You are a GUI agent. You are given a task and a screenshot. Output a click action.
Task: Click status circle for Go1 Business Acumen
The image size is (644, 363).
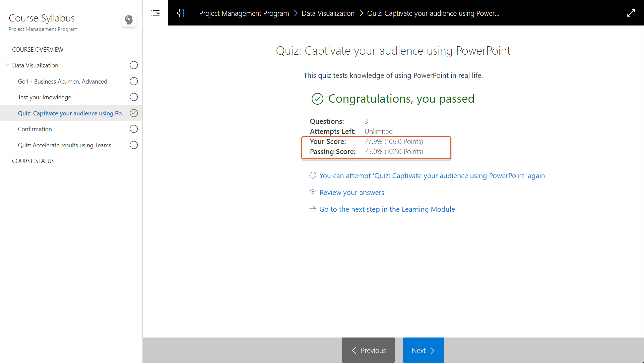(x=134, y=81)
